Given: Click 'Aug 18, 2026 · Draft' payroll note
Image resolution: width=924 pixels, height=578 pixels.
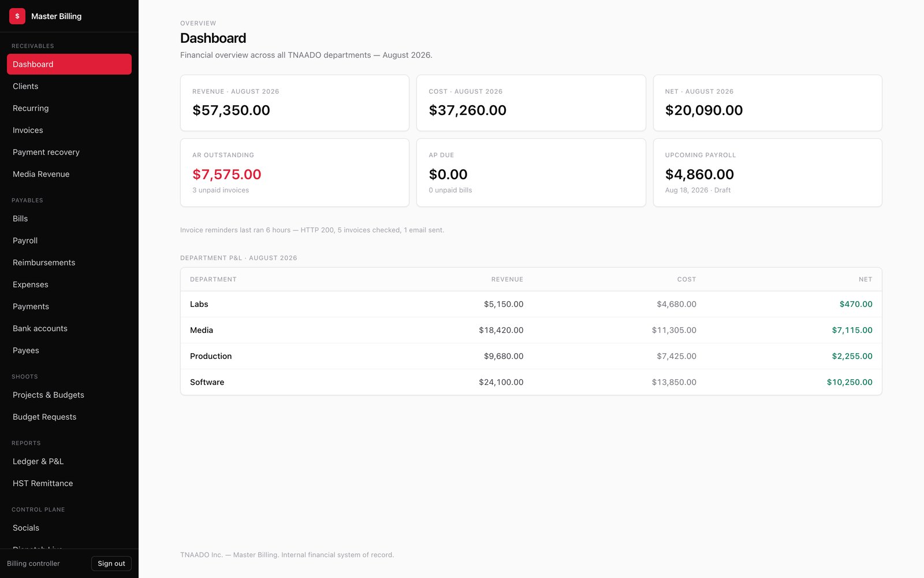Looking at the screenshot, I should (698, 190).
